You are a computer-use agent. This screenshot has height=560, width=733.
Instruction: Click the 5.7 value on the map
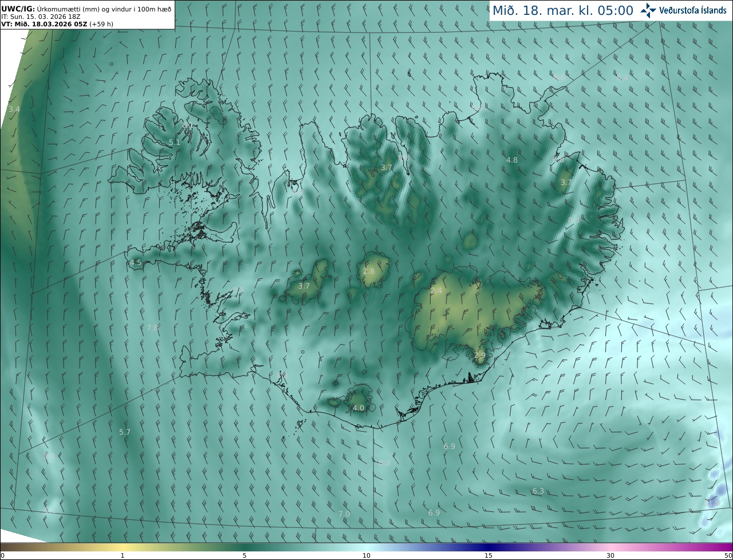pyautogui.click(x=125, y=432)
